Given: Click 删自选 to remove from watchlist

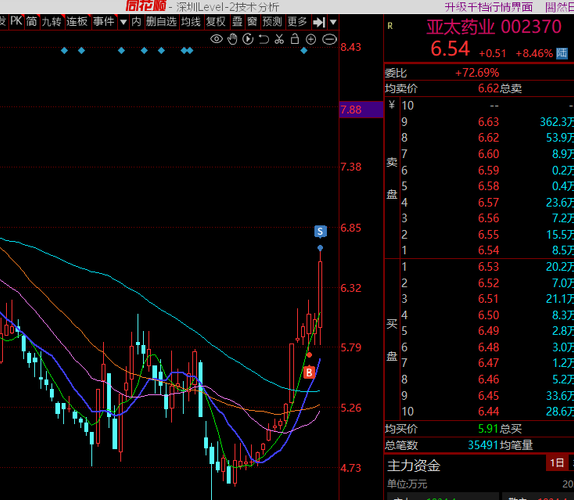Looking at the screenshot, I should (161, 22).
